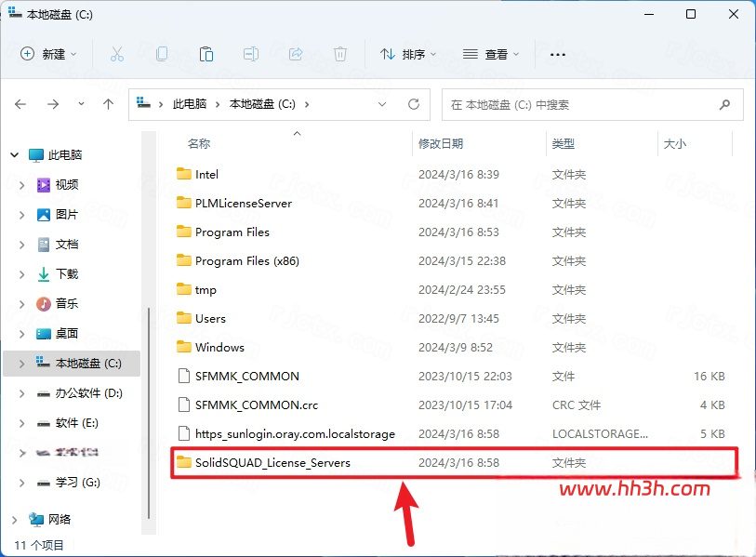The image size is (756, 557).
Task: Refresh the current folder
Action: 414,104
